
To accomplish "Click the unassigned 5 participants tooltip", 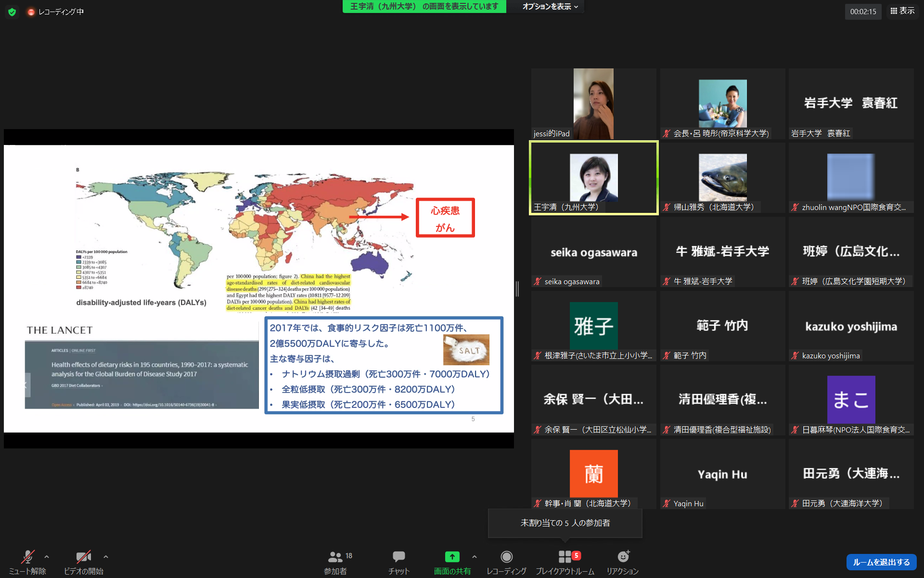I will click(565, 523).
